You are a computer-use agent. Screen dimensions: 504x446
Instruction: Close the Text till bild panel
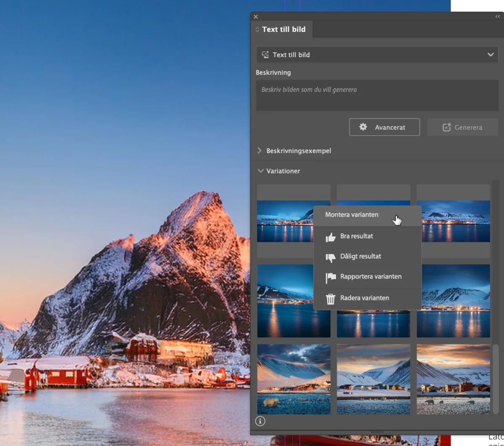pyautogui.click(x=256, y=17)
